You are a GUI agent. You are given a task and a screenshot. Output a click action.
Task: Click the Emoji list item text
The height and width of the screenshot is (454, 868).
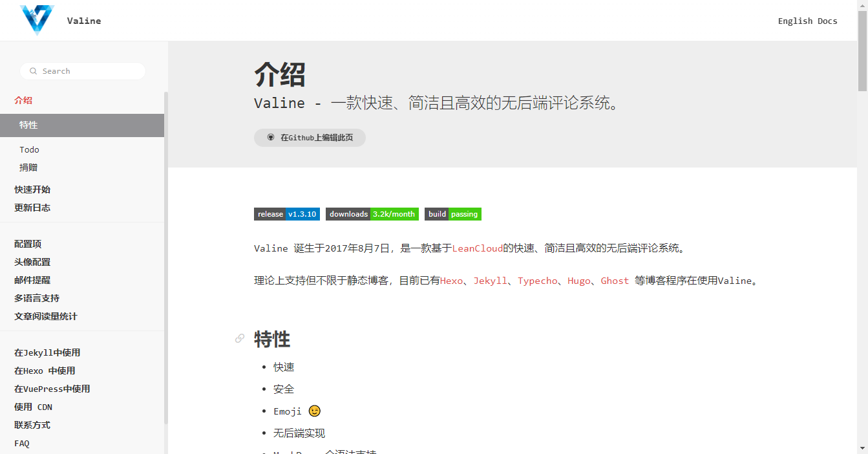tap(288, 411)
